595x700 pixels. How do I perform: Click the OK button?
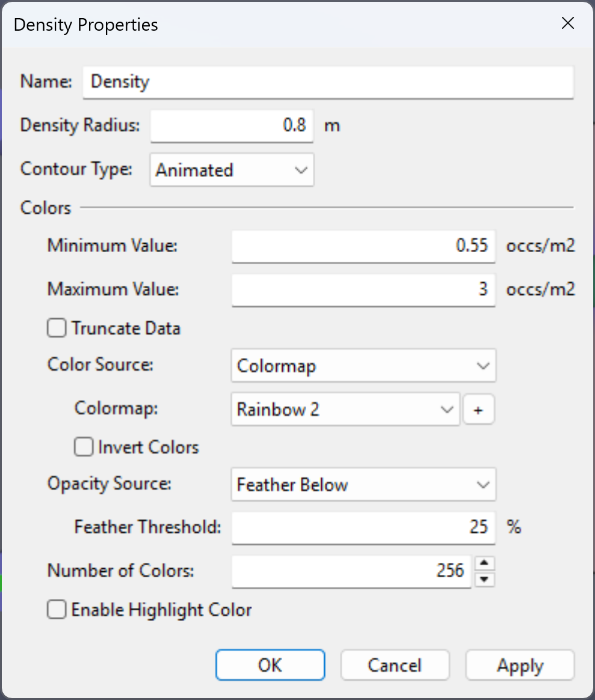click(270, 665)
